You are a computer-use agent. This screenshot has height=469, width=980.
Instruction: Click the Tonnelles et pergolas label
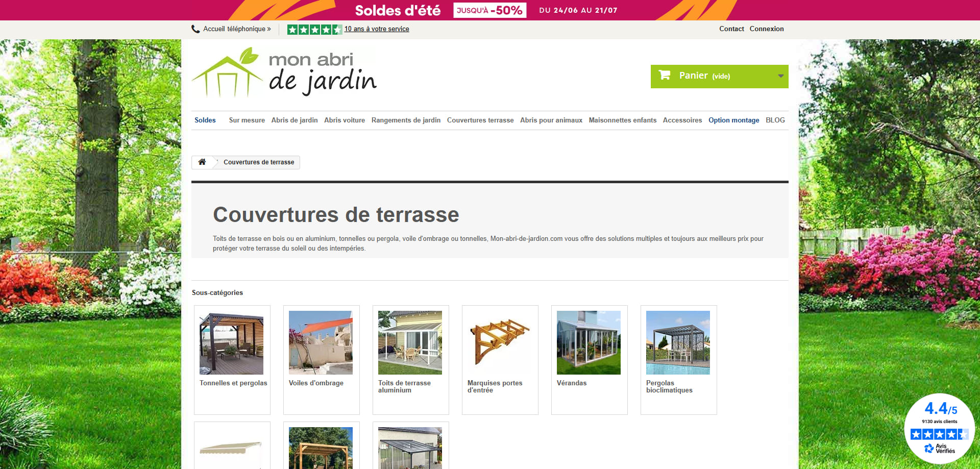(233, 383)
